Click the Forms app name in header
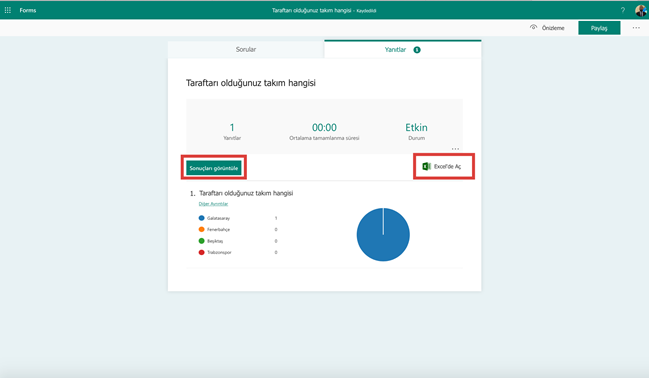 [x=28, y=10]
